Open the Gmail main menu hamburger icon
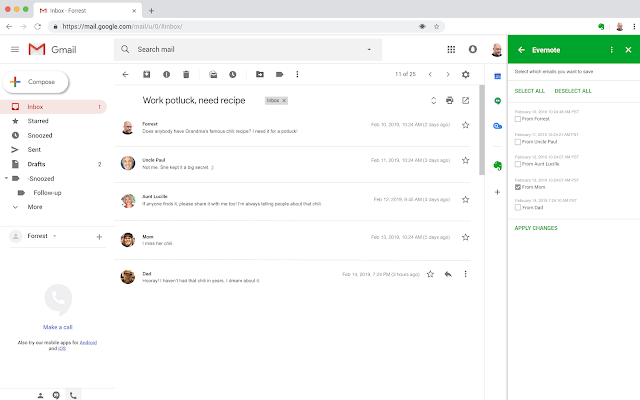 click(x=15, y=49)
